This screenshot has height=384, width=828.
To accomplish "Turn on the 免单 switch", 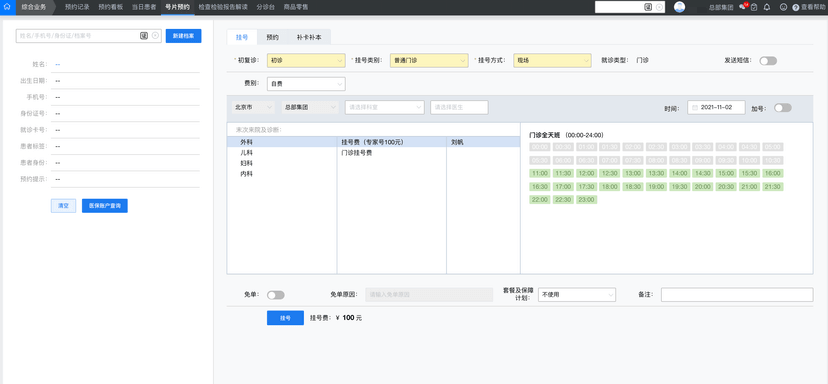I will (x=276, y=295).
